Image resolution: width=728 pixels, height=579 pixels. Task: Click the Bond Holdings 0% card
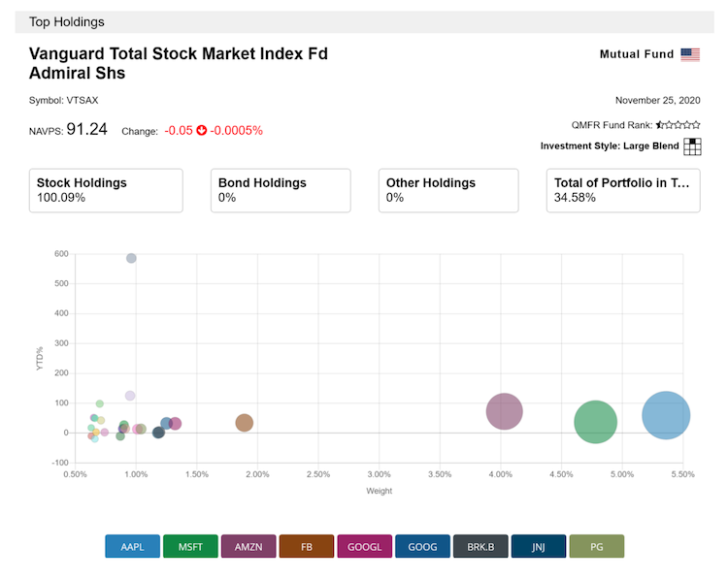tap(281, 190)
